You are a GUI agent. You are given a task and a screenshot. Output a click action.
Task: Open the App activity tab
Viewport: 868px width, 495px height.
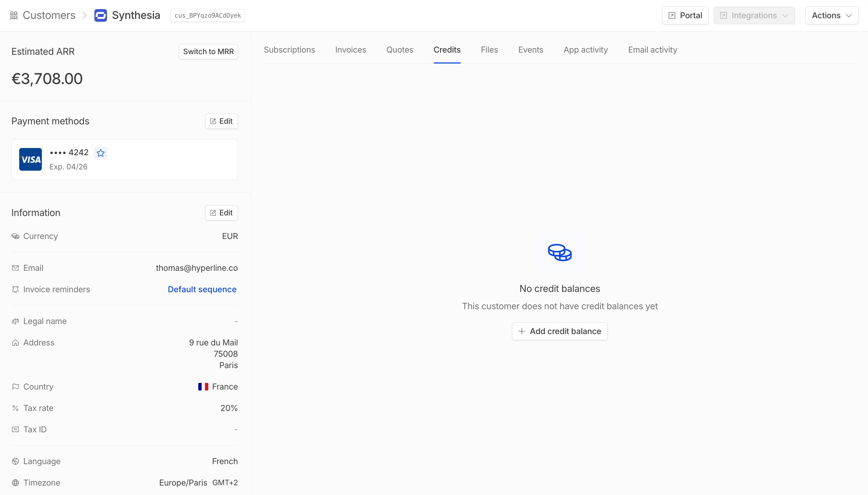click(585, 50)
